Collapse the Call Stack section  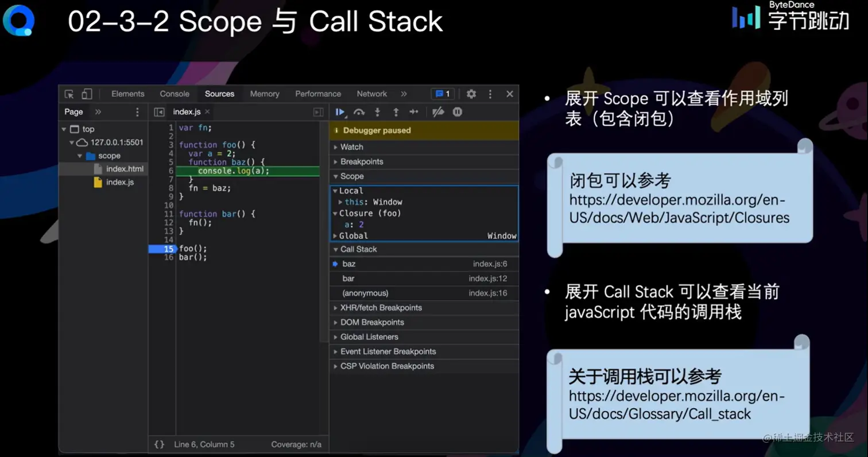424,249
